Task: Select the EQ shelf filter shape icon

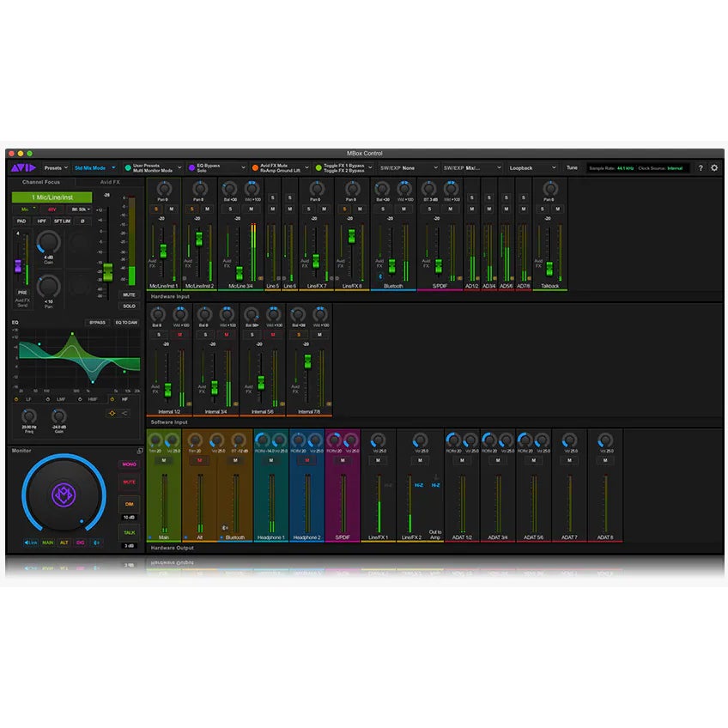Action: click(x=124, y=413)
